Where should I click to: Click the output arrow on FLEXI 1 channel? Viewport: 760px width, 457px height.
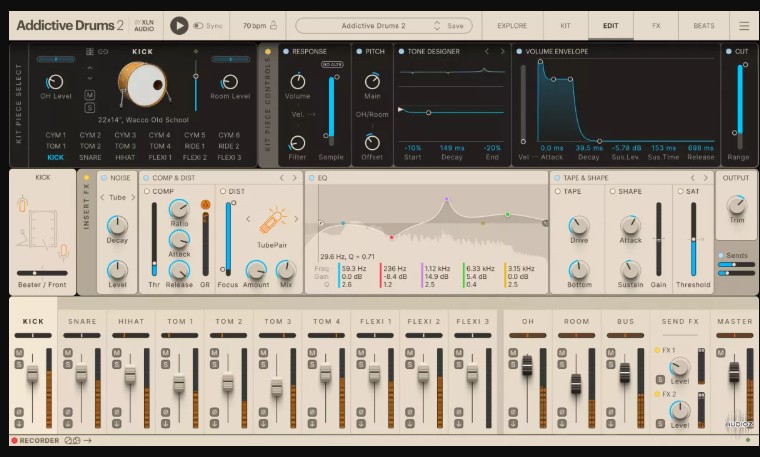pyautogui.click(x=361, y=424)
